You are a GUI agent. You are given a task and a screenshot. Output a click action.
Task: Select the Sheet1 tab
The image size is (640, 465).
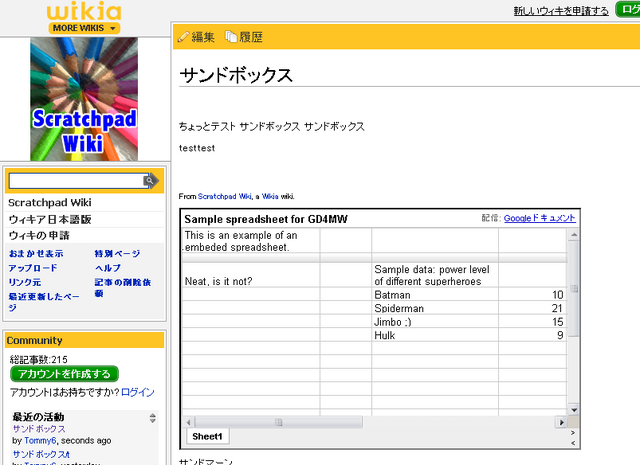pyautogui.click(x=207, y=436)
